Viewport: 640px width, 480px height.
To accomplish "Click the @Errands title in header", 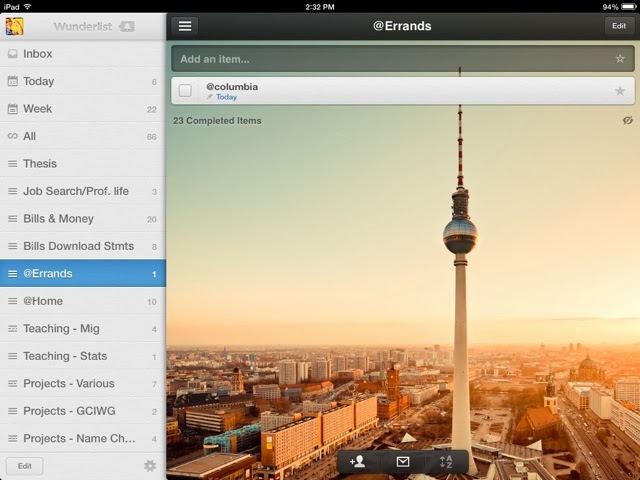I will click(402, 26).
